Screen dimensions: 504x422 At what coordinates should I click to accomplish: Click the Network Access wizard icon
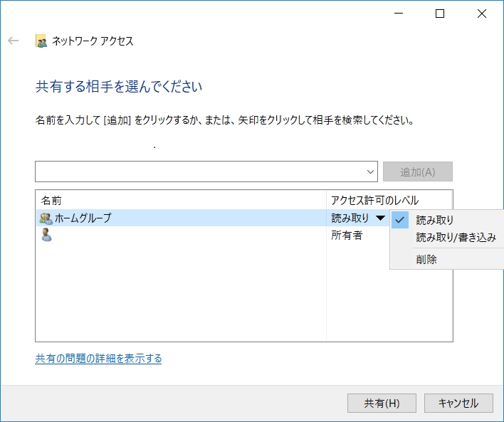click(x=42, y=41)
